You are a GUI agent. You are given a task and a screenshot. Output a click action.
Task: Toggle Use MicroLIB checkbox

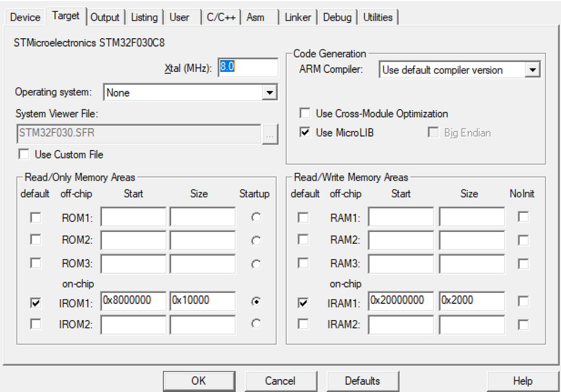pos(305,133)
